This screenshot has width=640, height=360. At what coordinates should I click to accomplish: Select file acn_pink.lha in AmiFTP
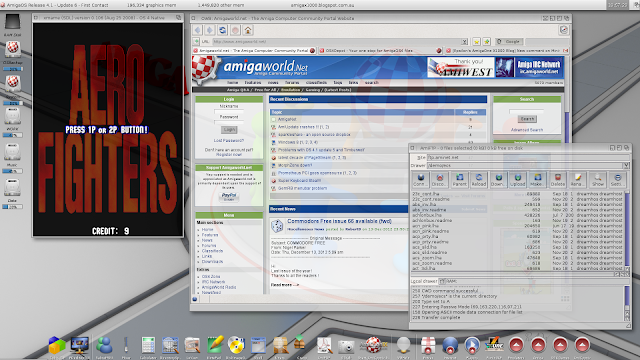(x=425, y=226)
